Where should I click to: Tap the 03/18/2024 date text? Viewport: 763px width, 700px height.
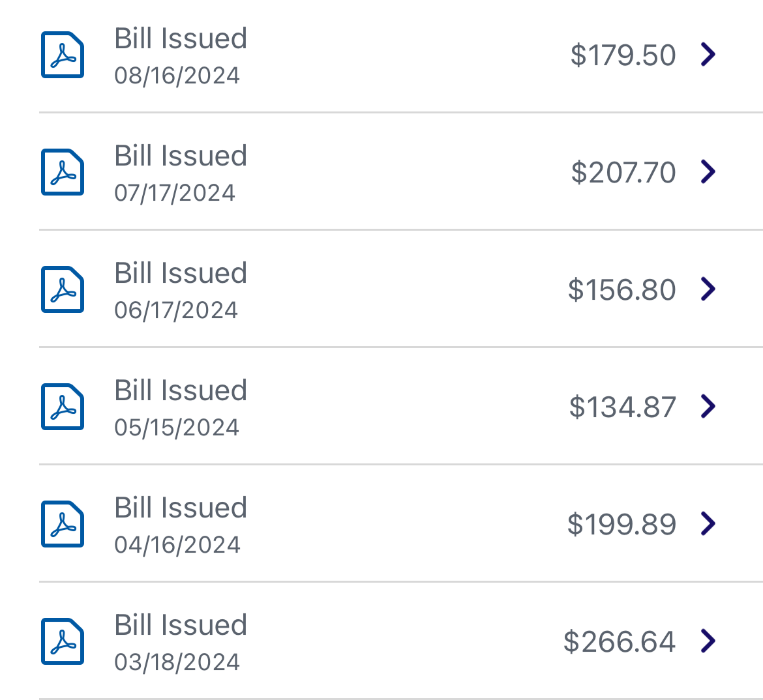(x=177, y=662)
